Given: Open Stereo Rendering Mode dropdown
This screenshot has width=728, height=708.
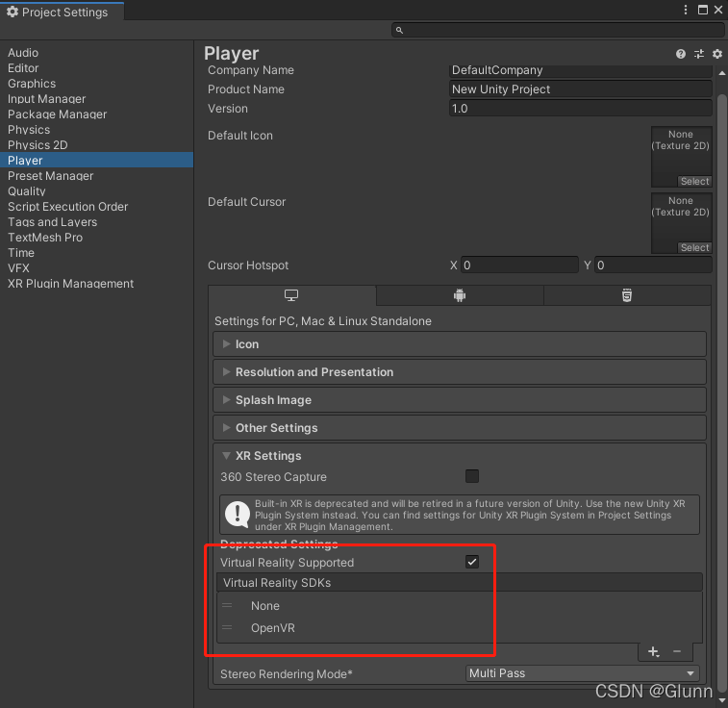Looking at the screenshot, I should (582, 673).
